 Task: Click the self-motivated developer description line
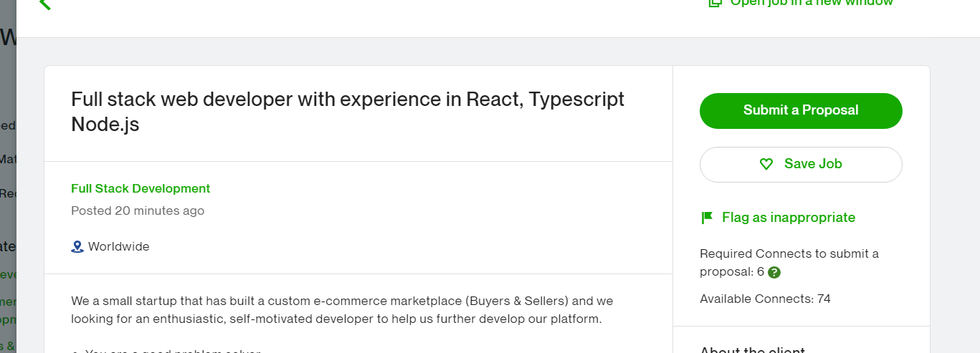click(x=336, y=319)
